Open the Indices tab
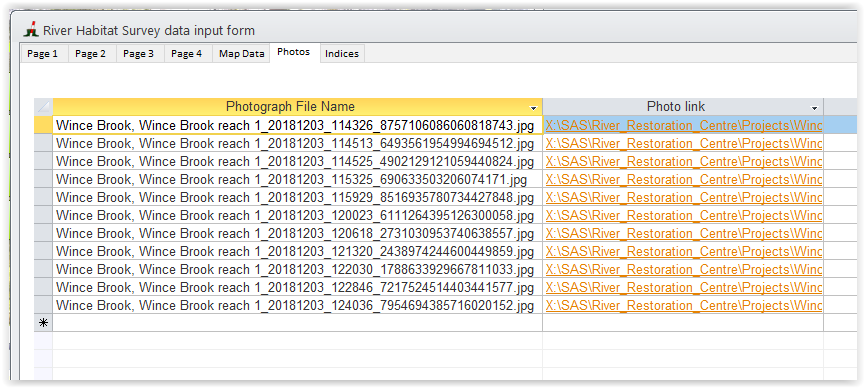This screenshot has width=865, height=388. tap(342, 54)
